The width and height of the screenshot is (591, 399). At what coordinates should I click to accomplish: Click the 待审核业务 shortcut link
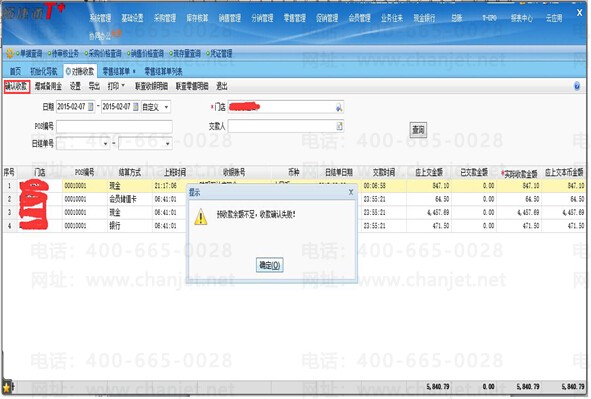[65, 54]
